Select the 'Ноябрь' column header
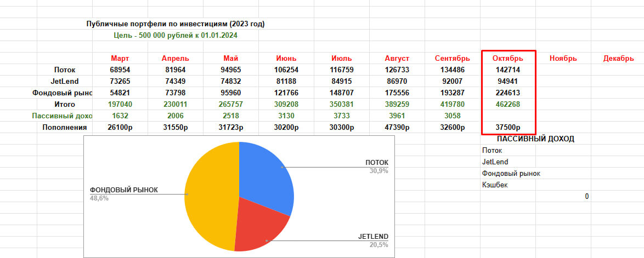This screenshot has width=644, height=258. pyautogui.click(x=563, y=58)
